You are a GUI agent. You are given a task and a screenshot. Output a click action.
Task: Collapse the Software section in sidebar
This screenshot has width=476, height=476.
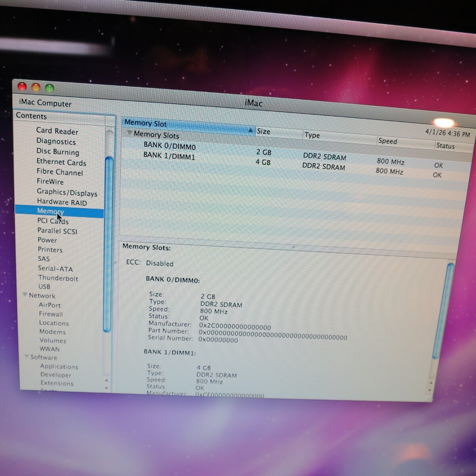[x=27, y=356]
